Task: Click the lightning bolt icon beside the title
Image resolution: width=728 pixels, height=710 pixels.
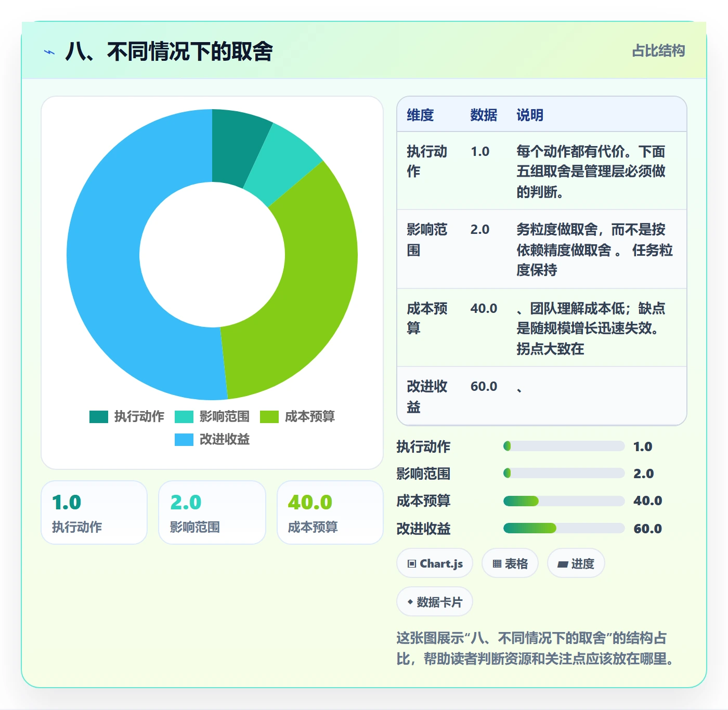Action: point(49,52)
